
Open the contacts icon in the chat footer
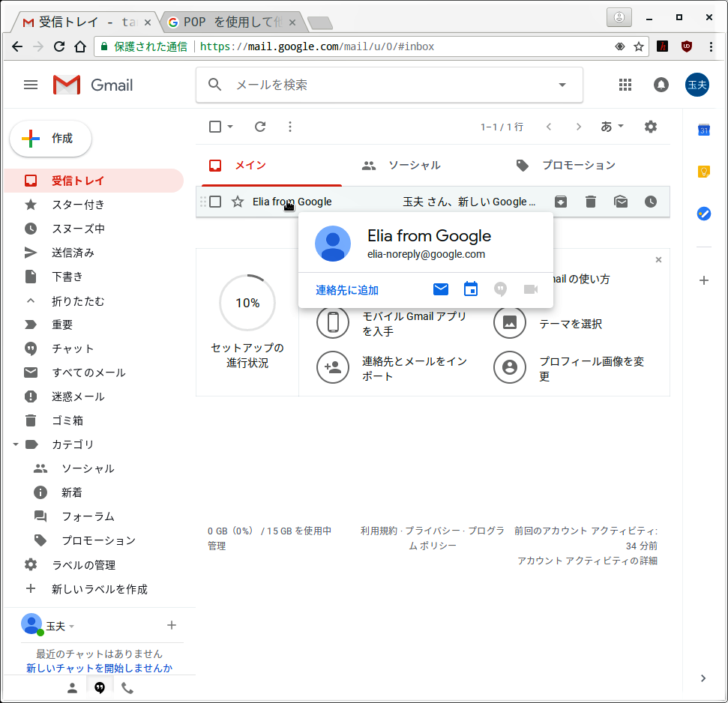click(x=72, y=688)
